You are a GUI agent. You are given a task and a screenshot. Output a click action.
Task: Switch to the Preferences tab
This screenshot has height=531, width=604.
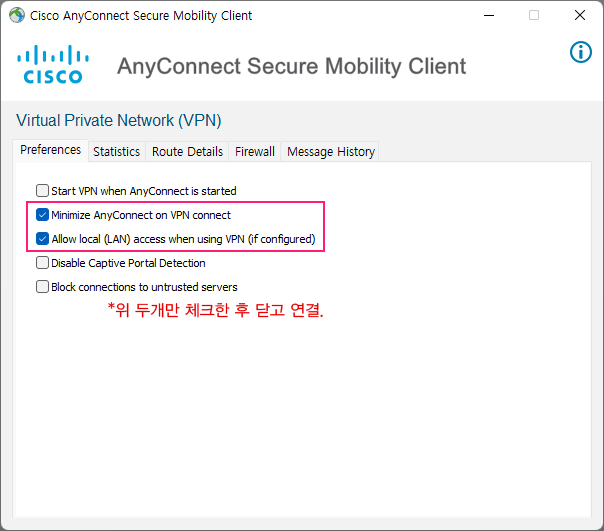pos(51,150)
